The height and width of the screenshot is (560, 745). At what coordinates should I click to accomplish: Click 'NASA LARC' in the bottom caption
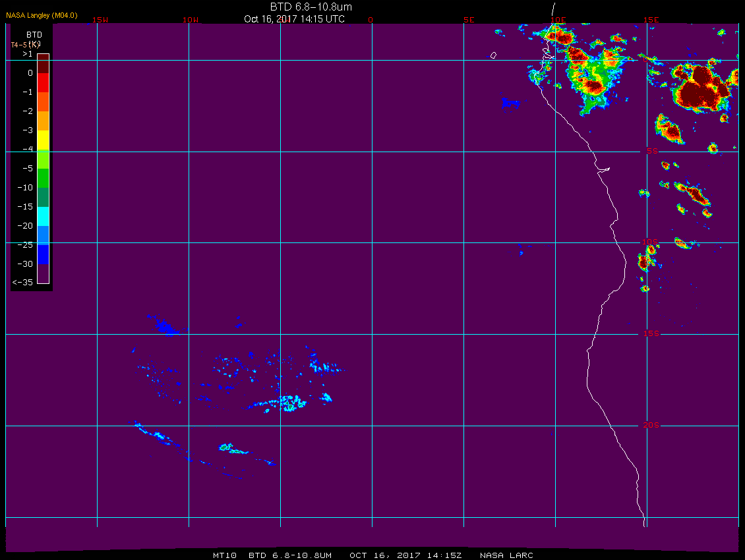(x=506, y=555)
